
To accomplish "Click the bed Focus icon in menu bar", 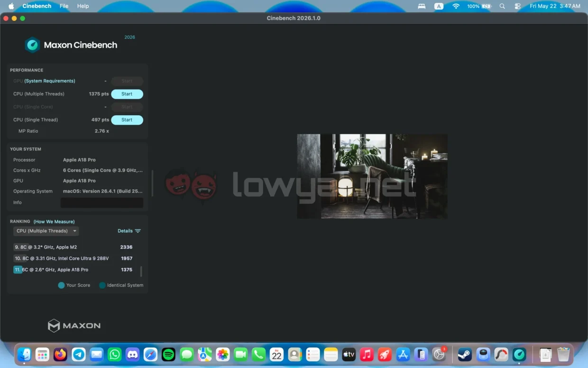I will coord(422,6).
